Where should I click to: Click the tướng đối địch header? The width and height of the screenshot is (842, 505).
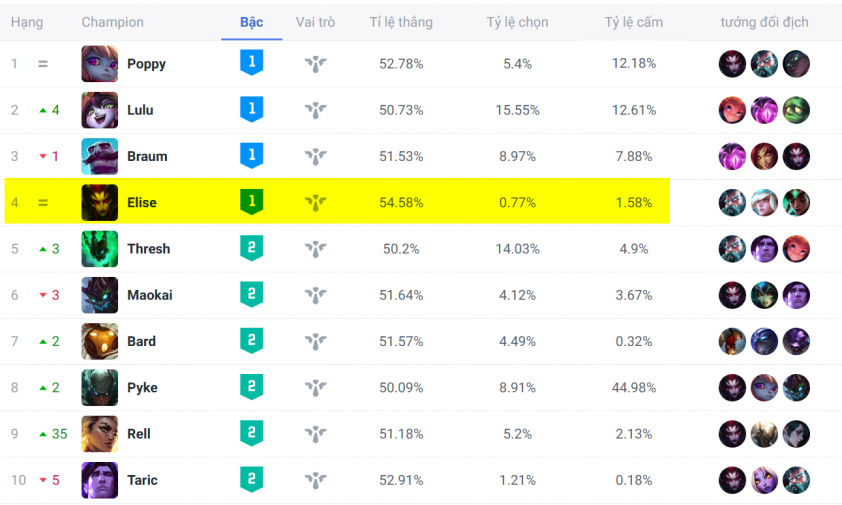pyautogui.click(x=764, y=22)
